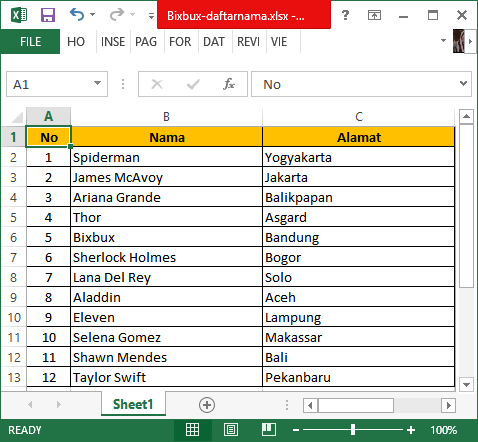
Task: Click the Name Box showing A1
Action: coord(50,84)
